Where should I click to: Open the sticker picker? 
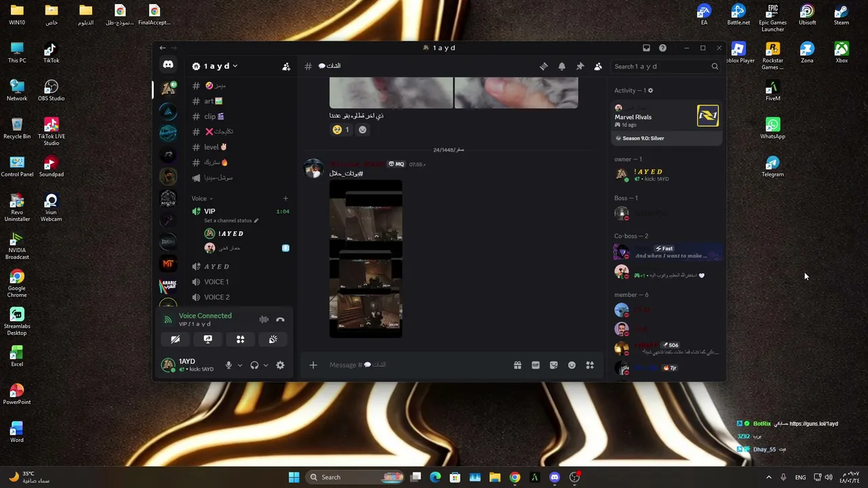tap(553, 365)
